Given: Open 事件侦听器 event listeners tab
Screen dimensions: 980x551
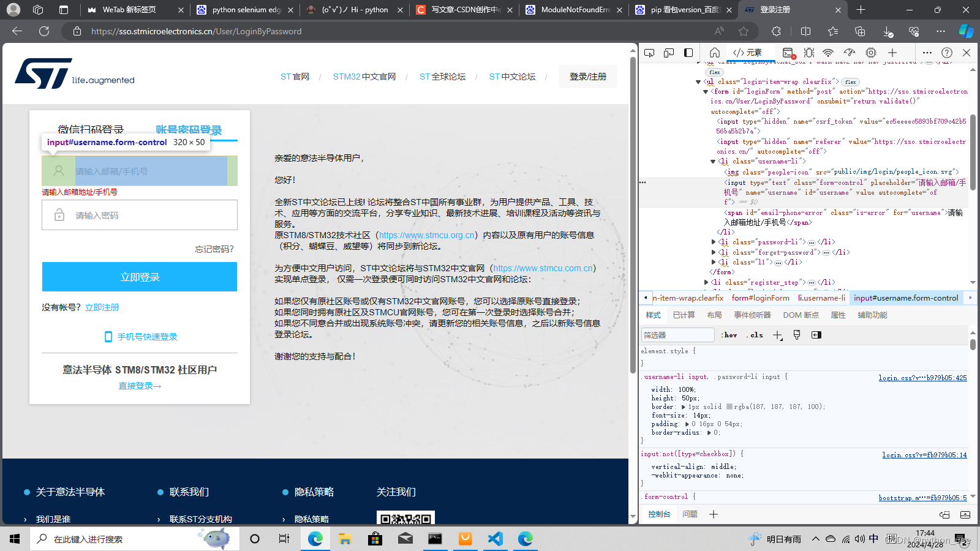Looking at the screenshot, I should tap(752, 315).
